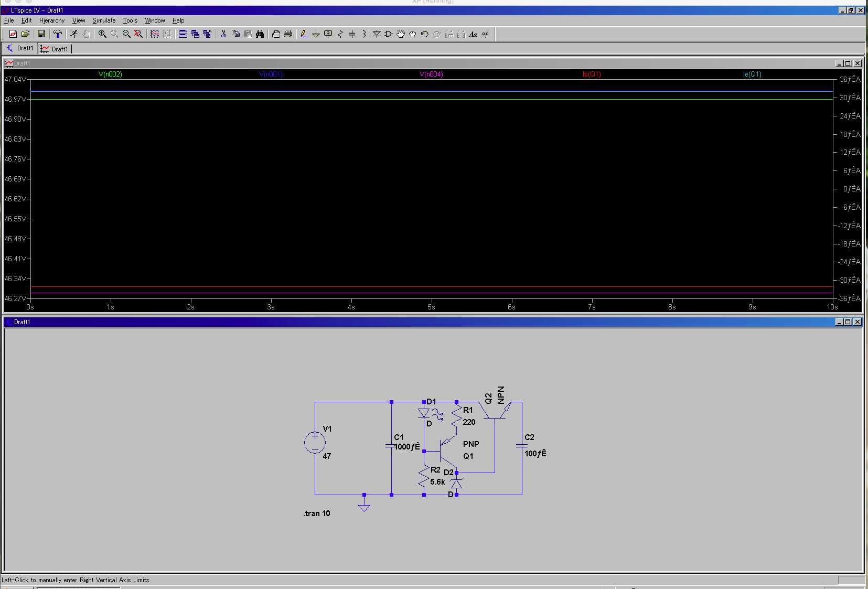868x589 pixels.
Task: Switch to Draft1 schematic tab
Action: click(x=19, y=48)
